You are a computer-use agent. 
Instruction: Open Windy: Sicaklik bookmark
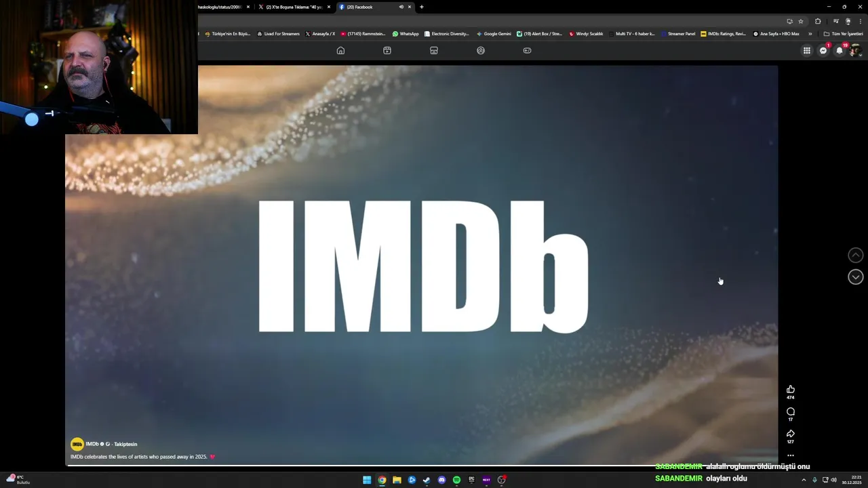pos(586,33)
